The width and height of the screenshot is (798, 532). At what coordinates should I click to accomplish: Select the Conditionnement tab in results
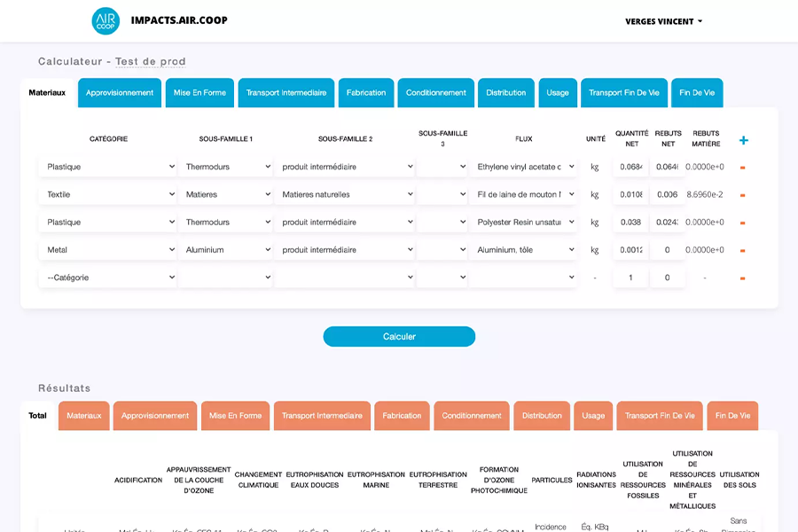(x=471, y=416)
